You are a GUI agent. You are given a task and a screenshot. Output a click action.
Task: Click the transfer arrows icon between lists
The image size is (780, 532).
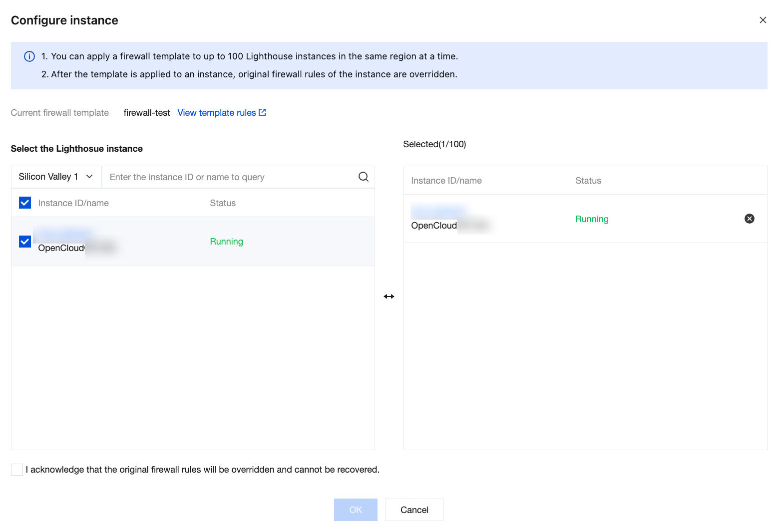pos(389,296)
